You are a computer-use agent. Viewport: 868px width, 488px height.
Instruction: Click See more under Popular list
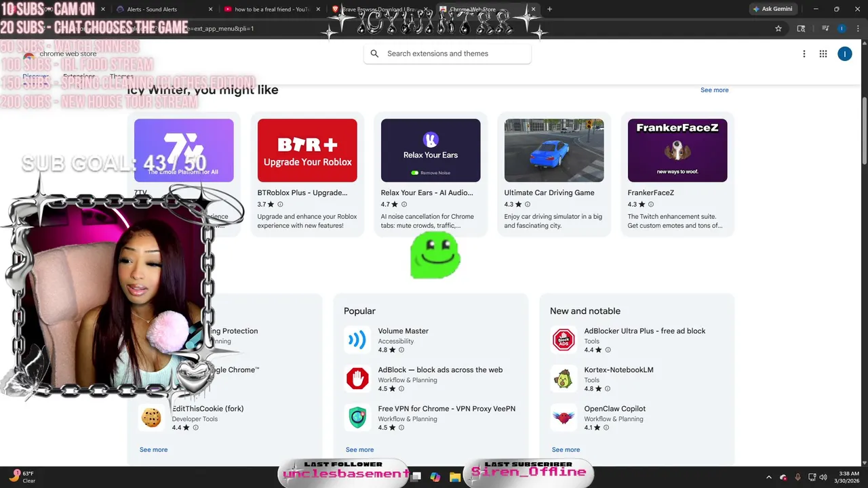[359, 450]
